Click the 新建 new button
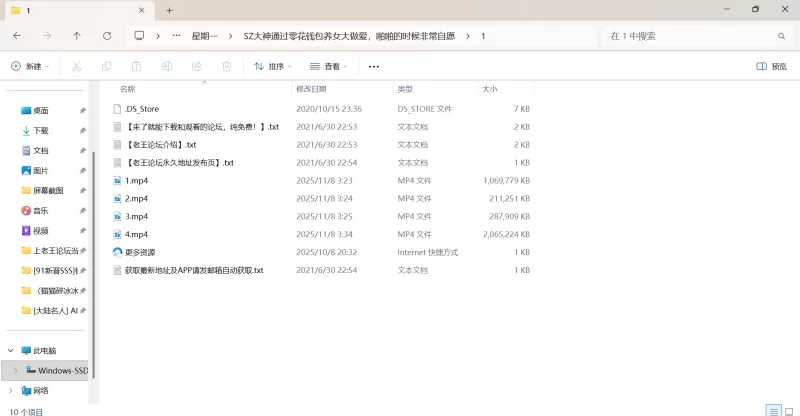The height and width of the screenshot is (416, 800). pos(30,67)
